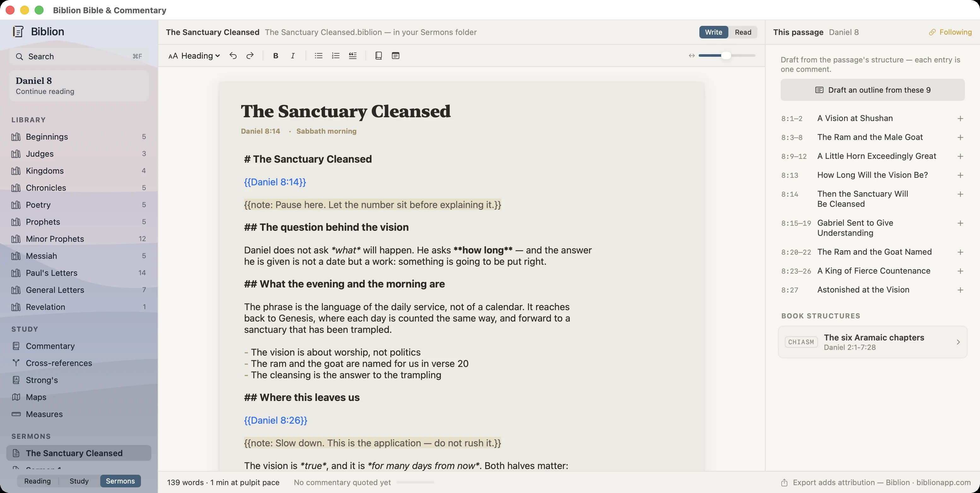Insert a bulleted list
Image resolution: width=980 pixels, height=493 pixels.
(318, 56)
